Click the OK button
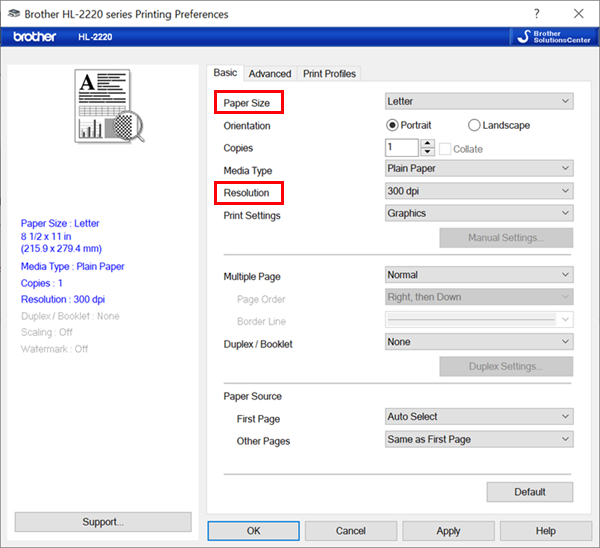This screenshot has height=548, width=600. [253, 531]
